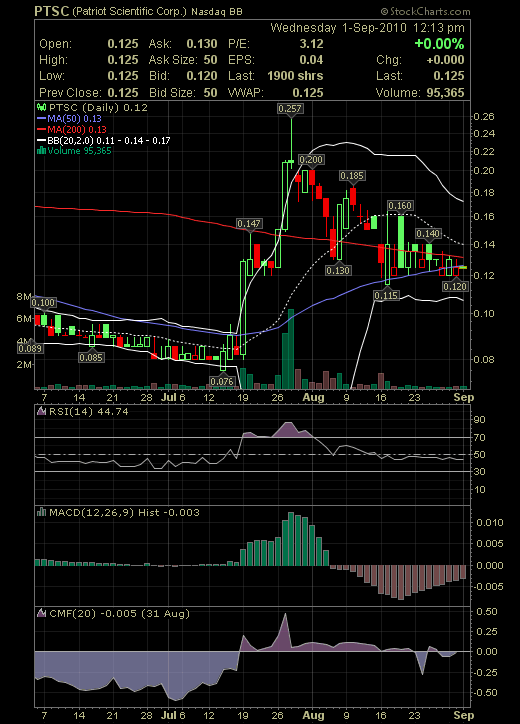
Task: Click the 0.085 price annotation
Action: coord(91,357)
